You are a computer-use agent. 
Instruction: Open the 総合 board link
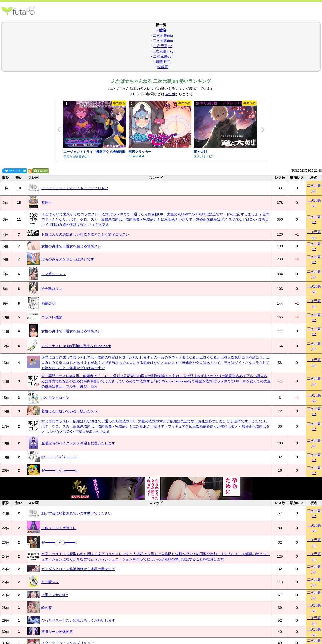point(163,30)
